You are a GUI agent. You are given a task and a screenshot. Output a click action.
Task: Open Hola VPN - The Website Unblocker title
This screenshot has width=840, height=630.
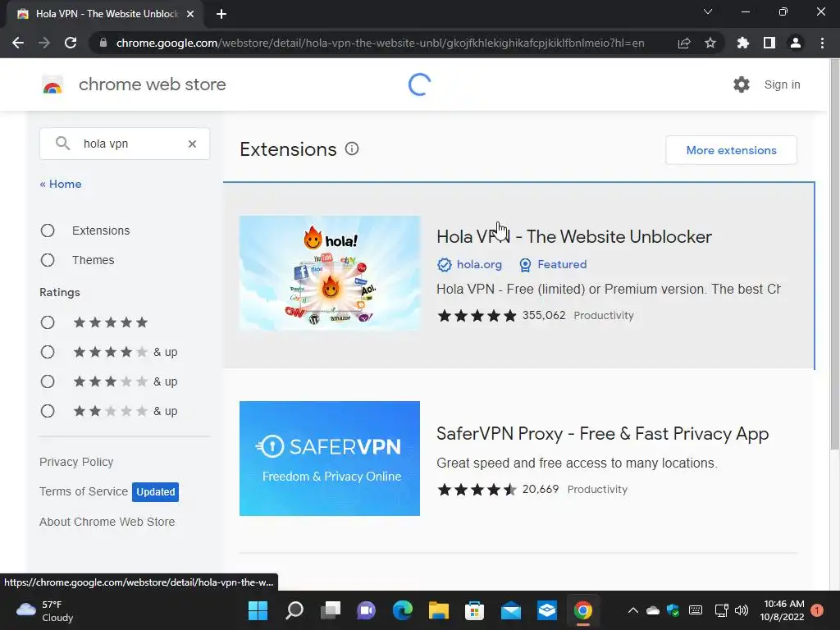tap(573, 236)
